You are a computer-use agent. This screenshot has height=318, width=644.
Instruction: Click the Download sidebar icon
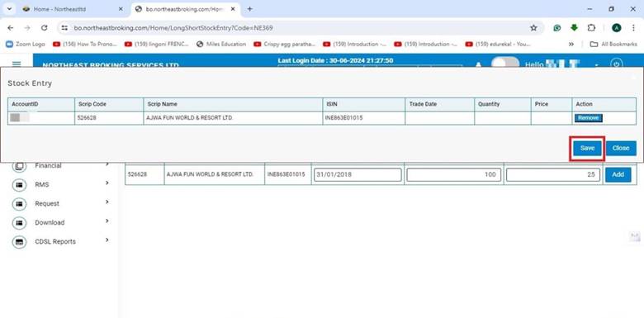(x=19, y=223)
